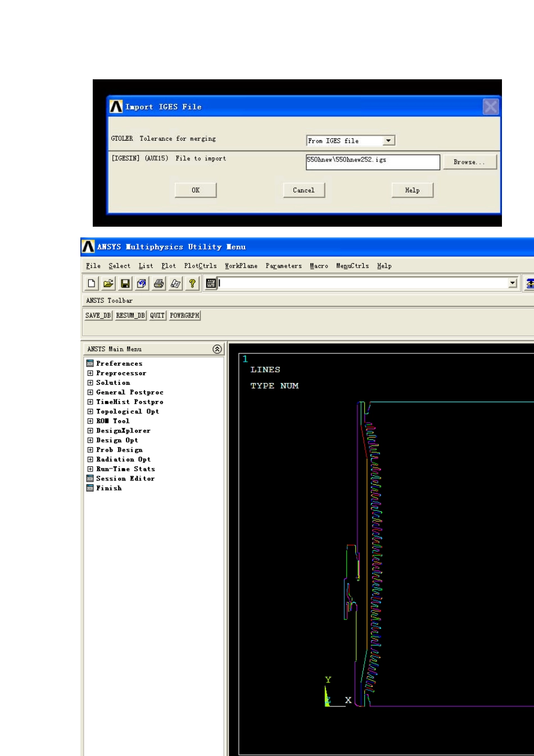Viewport: 534px width, 756px height.
Task: Click the SAVE_DB toolbar button
Action: [98, 316]
